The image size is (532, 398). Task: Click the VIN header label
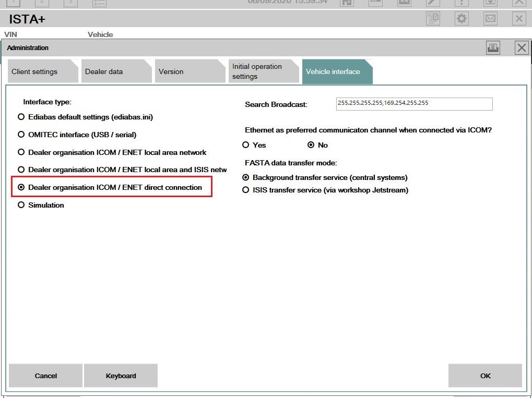pyautogui.click(x=10, y=34)
